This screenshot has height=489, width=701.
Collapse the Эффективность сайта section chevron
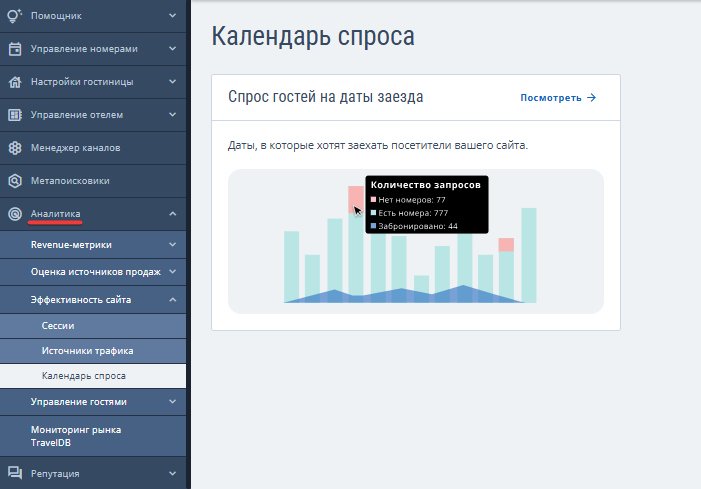172,299
